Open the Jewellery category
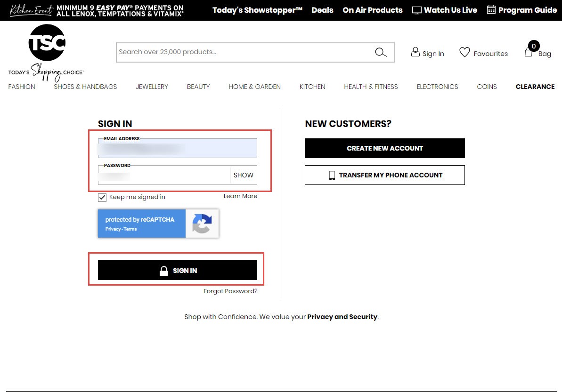This screenshot has width=562, height=392. 152,87
